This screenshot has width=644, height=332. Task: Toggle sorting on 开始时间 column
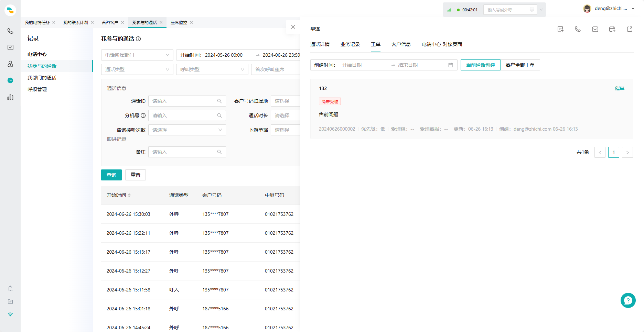pyautogui.click(x=129, y=195)
